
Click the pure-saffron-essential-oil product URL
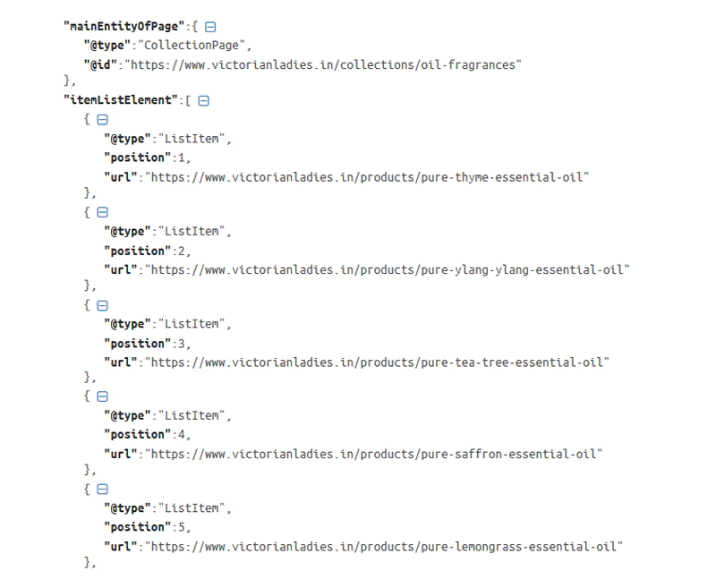375,454
